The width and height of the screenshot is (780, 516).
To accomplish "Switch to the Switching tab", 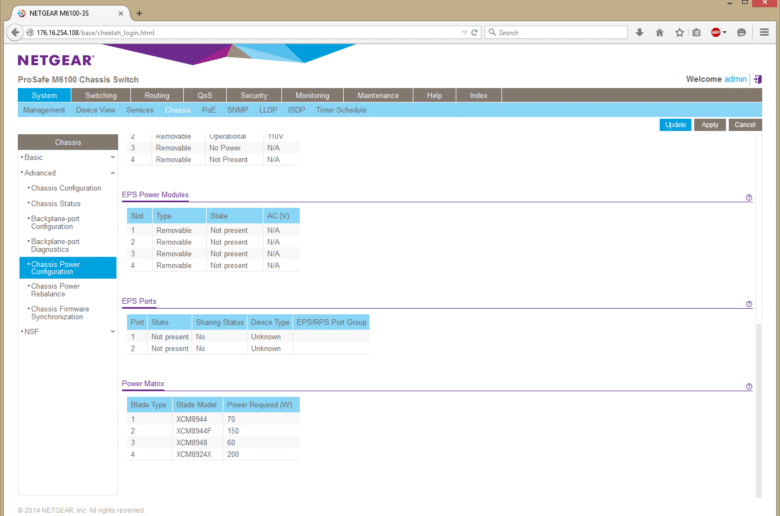I will [x=100, y=95].
